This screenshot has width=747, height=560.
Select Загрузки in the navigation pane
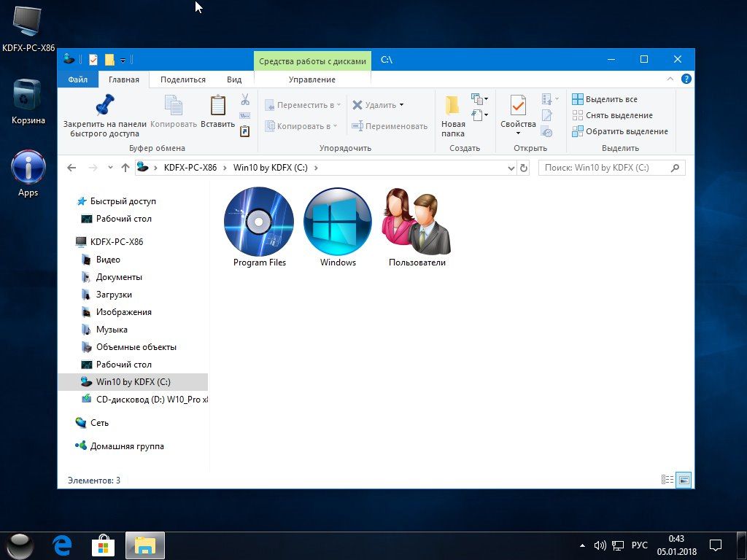(x=114, y=295)
